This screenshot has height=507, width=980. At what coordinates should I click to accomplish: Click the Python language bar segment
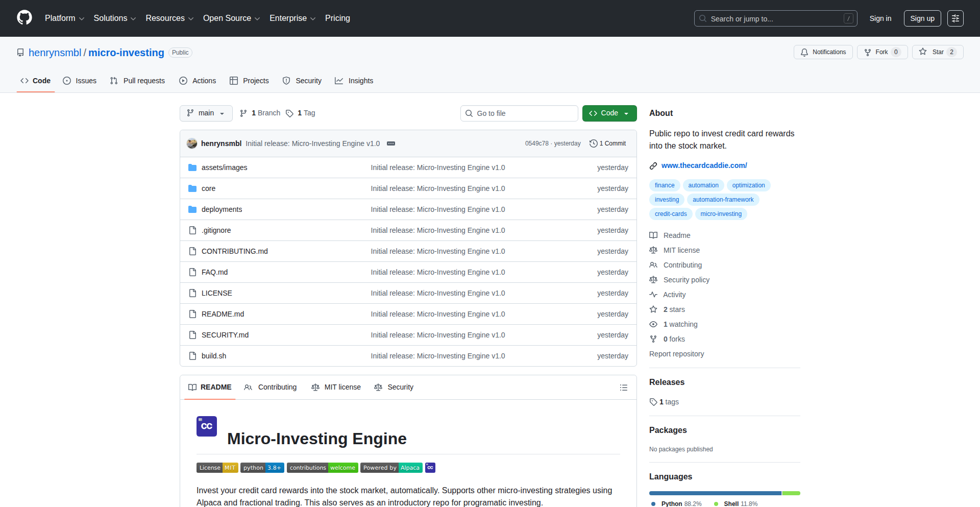coord(715,493)
